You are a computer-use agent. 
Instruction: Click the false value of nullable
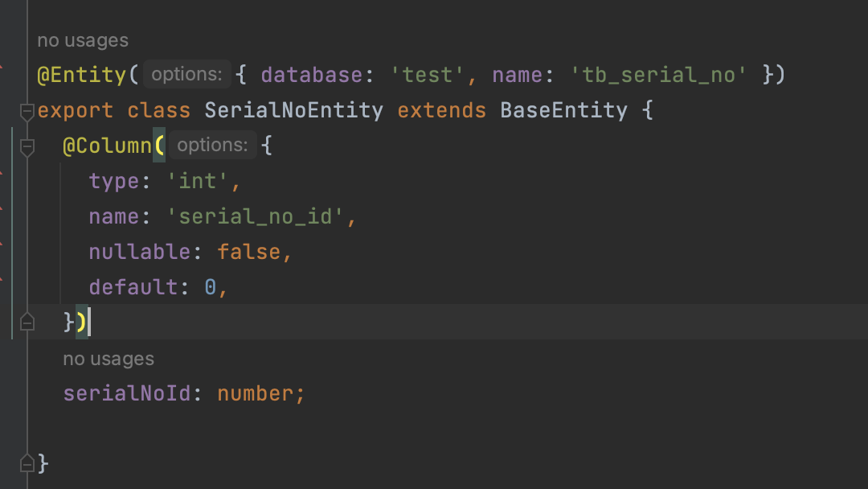click(249, 253)
